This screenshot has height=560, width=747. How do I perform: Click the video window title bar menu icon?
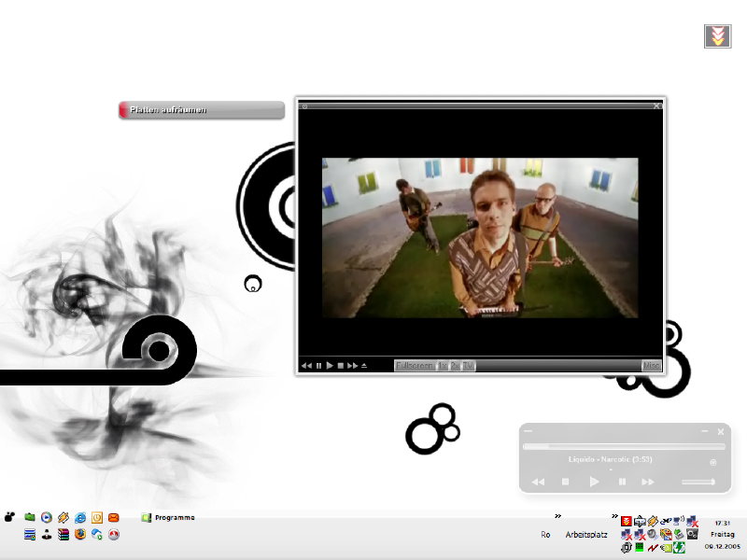(x=304, y=106)
